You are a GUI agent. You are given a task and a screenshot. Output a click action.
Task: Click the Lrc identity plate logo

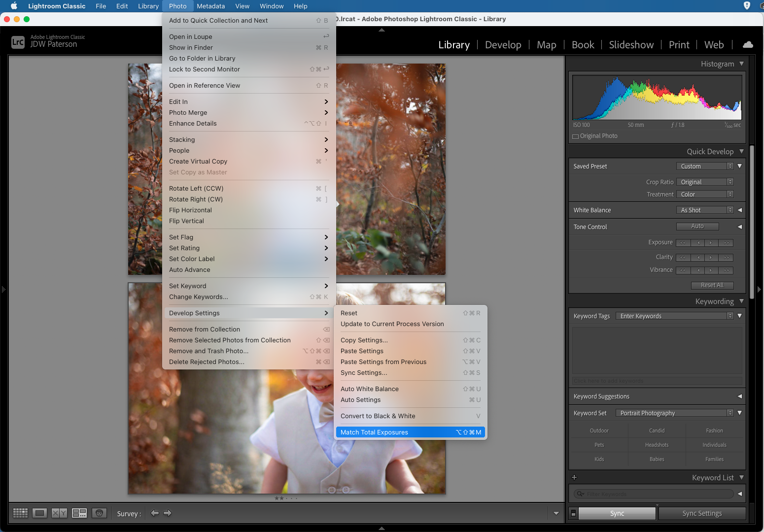[x=18, y=42]
